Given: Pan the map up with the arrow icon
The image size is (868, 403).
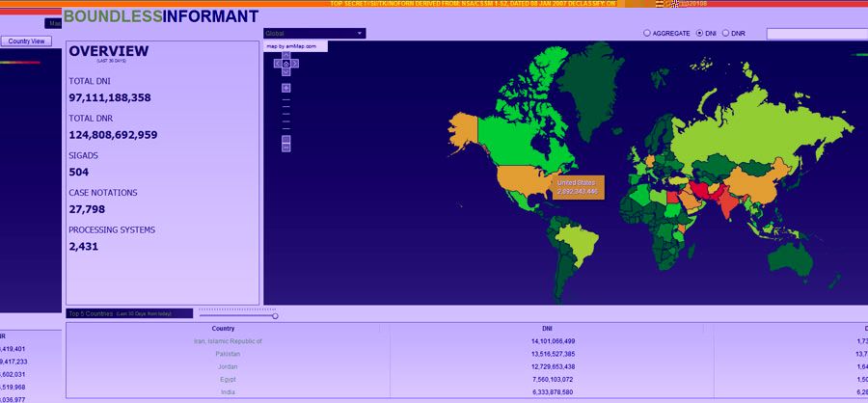Looking at the screenshot, I should point(286,55).
